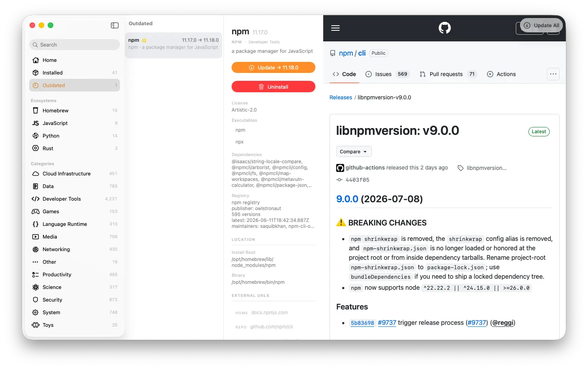Viewport: 588px width, 369px height.
Task: Switch to the Actions tab
Action: [x=502, y=74]
